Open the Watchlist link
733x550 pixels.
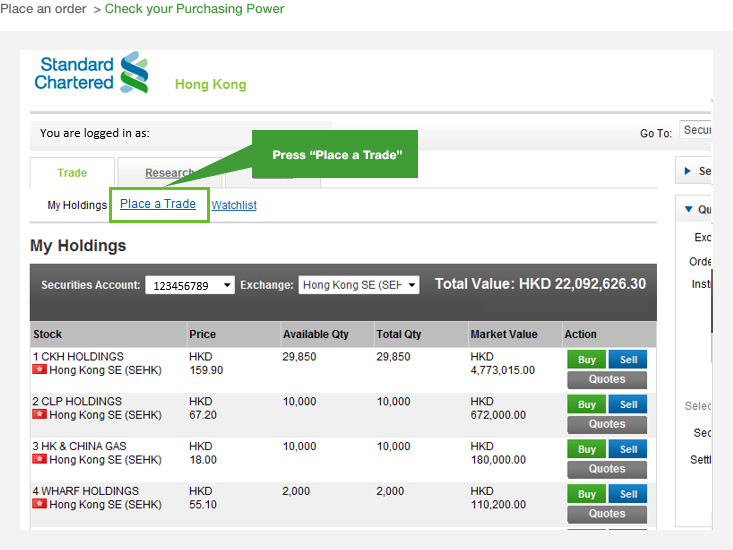234,205
